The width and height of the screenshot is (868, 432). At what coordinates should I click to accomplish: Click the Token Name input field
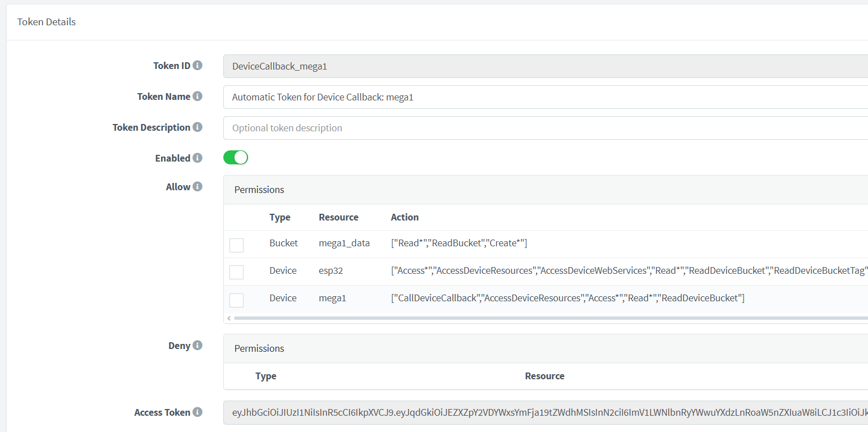pyautogui.click(x=544, y=97)
